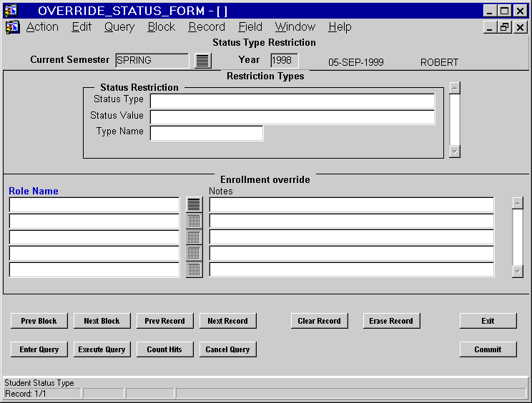This screenshot has width=532, height=403.
Task: Open the Help menu
Action: (340, 26)
